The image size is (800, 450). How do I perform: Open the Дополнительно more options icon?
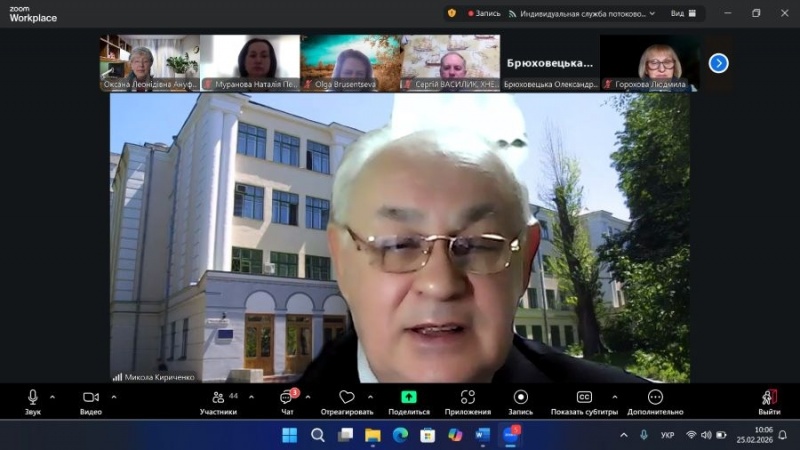(655, 398)
